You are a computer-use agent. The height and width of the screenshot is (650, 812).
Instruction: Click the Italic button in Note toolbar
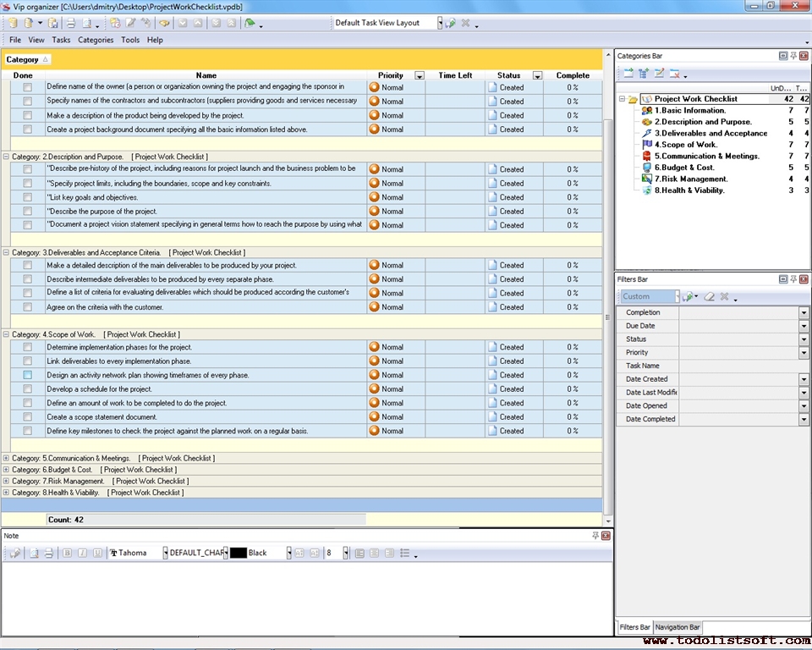(x=82, y=553)
